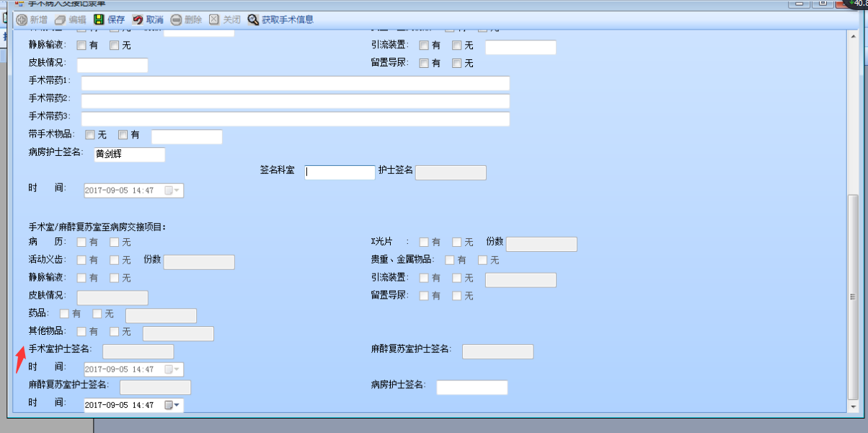Image resolution: width=868 pixels, height=433 pixels.
Task: Click right-side 麻醉复苏室护士签名 field
Action: [x=497, y=351]
